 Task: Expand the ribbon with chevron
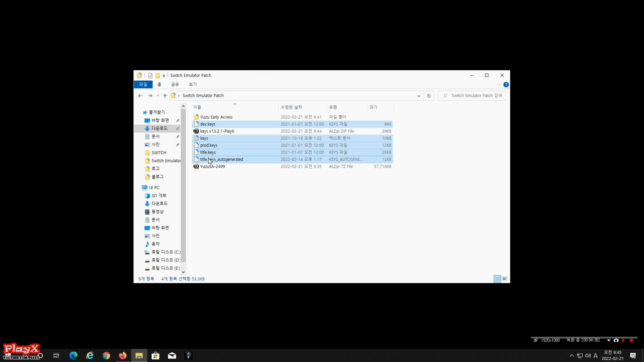coord(499,85)
